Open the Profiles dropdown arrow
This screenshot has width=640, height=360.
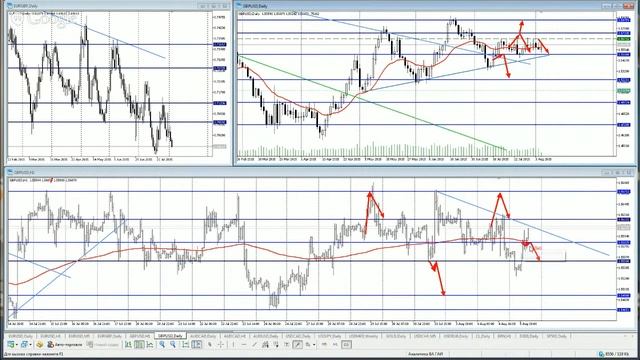[31, 345]
